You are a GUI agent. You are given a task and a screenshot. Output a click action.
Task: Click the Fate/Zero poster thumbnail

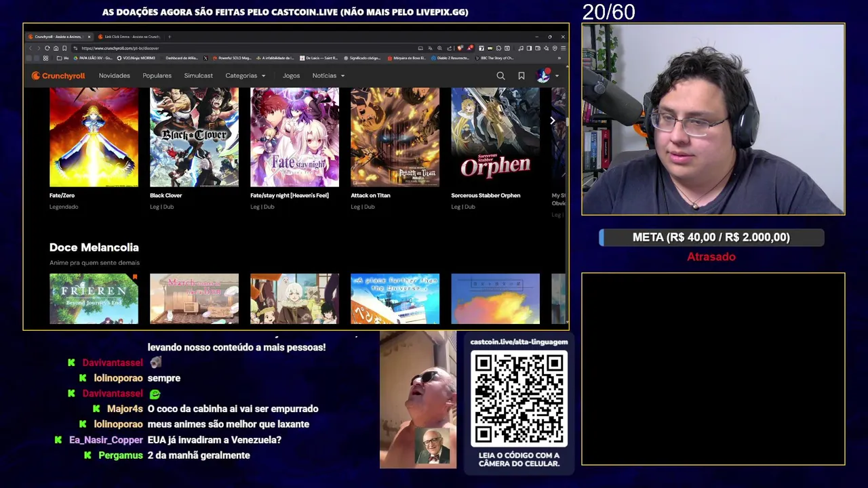coord(94,137)
